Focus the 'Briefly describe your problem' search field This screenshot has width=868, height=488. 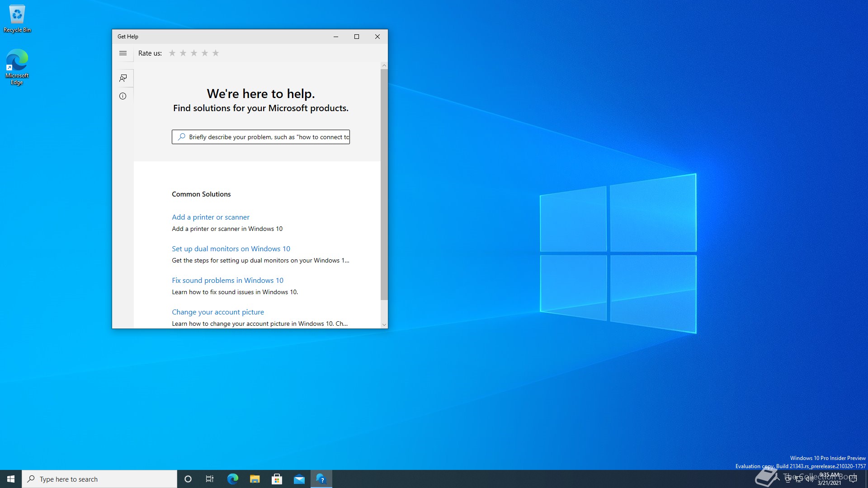[x=261, y=137]
